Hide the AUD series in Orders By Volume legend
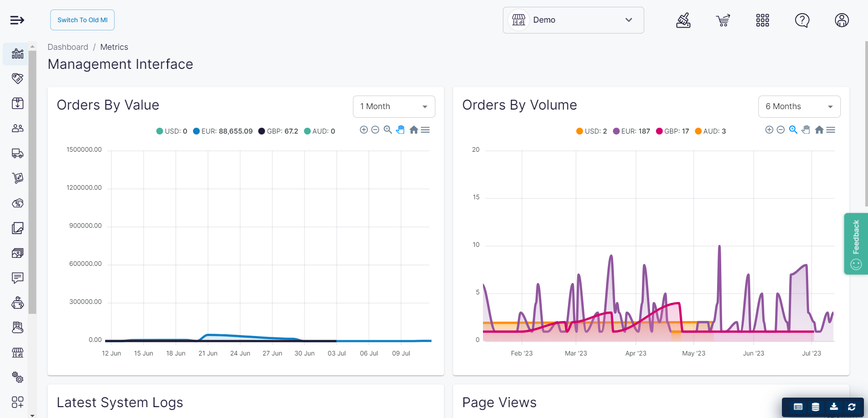 pyautogui.click(x=710, y=131)
